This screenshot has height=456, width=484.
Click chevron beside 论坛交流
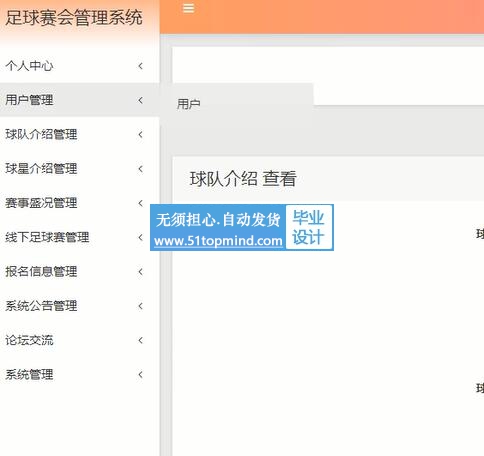coord(141,340)
